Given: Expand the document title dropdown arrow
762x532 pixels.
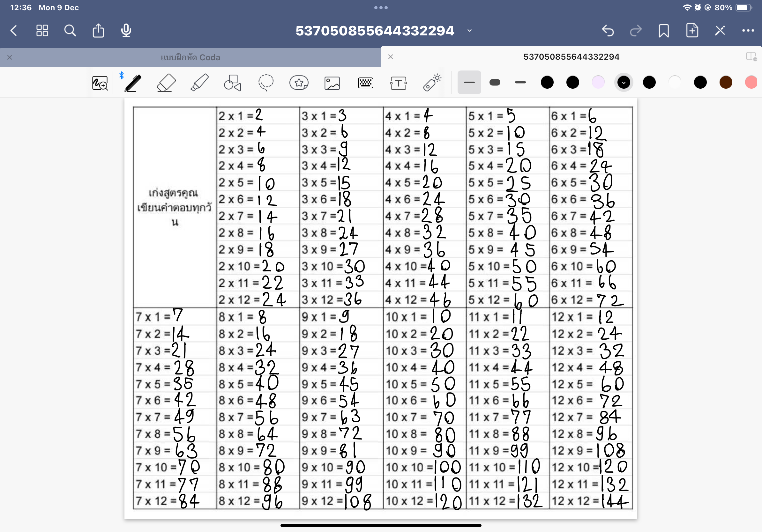Looking at the screenshot, I should coord(469,31).
